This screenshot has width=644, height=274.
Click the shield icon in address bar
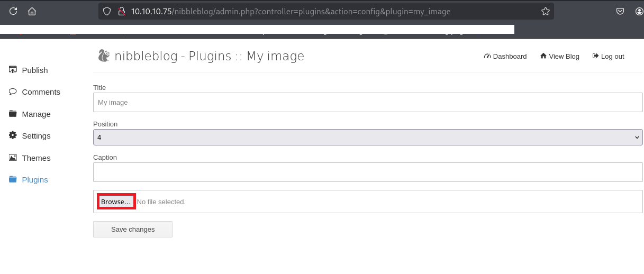tap(107, 11)
